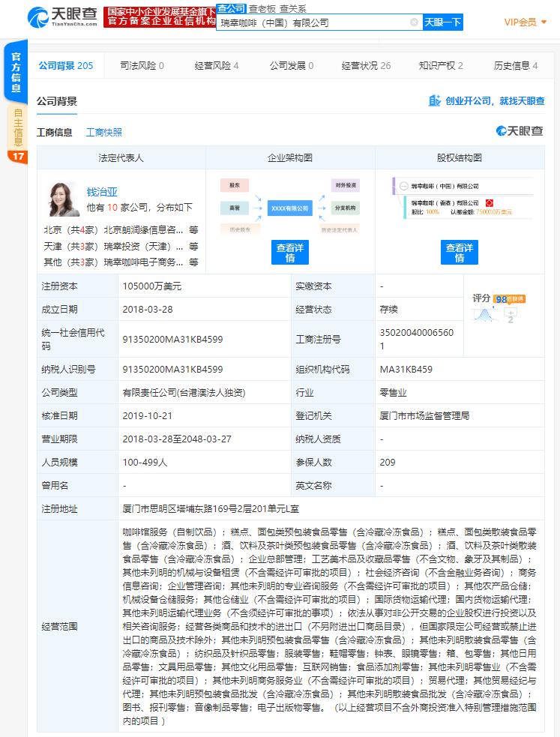View details of the 股权结构图 diagram
Screen dimensions: 560x737
point(459,253)
